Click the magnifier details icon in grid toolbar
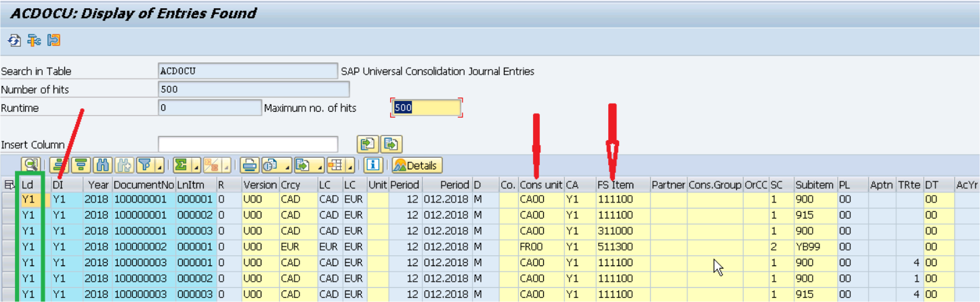Image resolution: width=980 pixels, height=302 pixels. (31, 165)
